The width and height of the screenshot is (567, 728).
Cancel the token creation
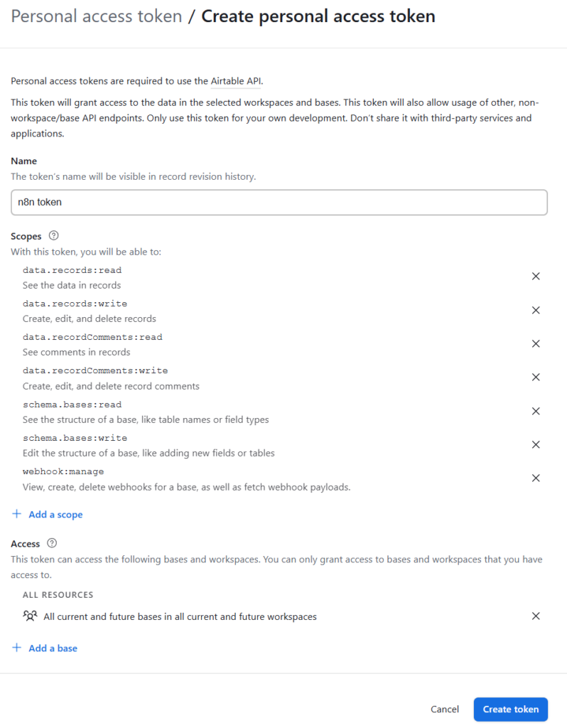click(x=445, y=709)
